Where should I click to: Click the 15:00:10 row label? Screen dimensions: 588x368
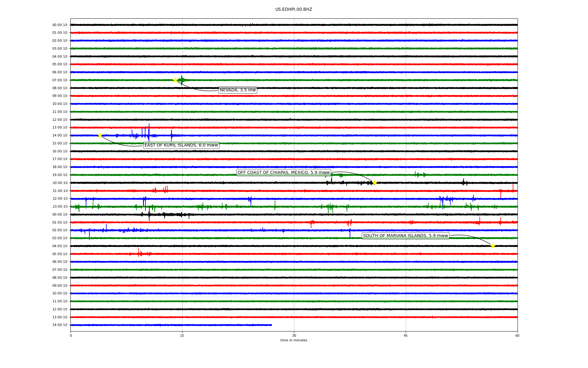click(60, 143)
